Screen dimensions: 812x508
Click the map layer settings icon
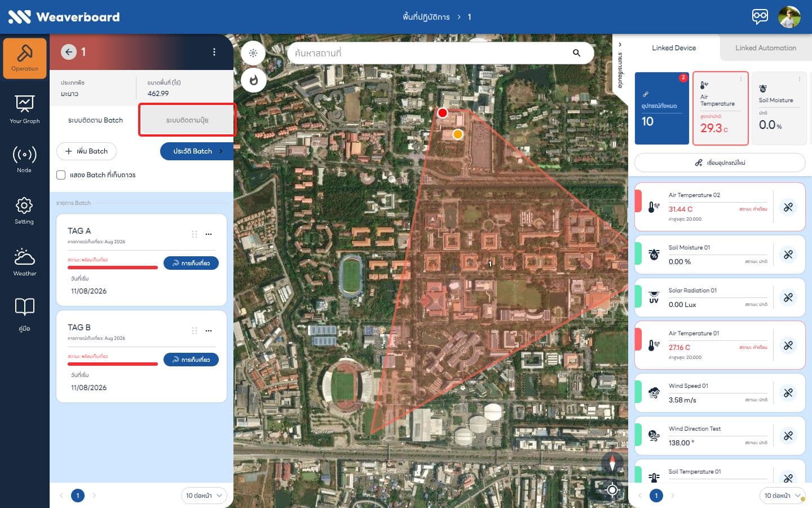click(x=253, y=53)
